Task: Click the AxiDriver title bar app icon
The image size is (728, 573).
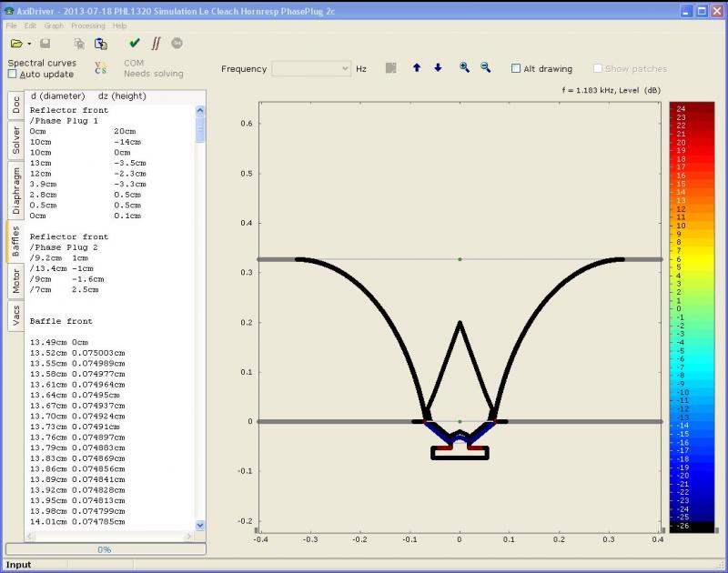Action: pos(9,11)
